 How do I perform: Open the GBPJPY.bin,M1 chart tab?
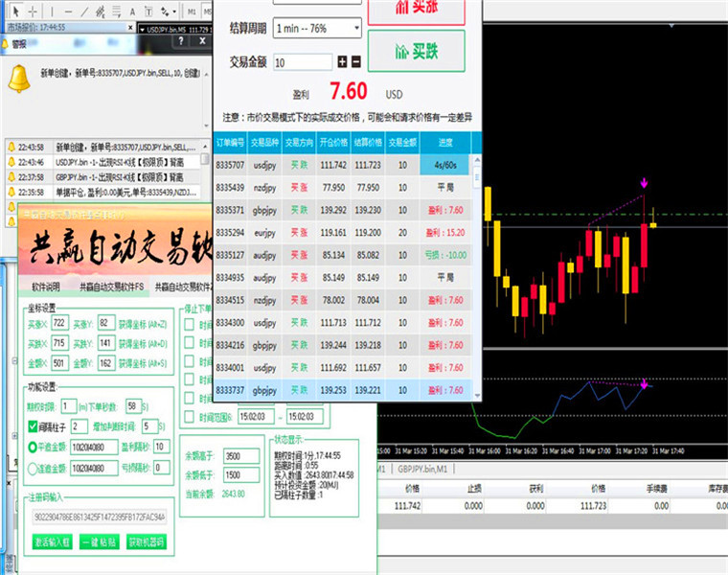[422, 469]
